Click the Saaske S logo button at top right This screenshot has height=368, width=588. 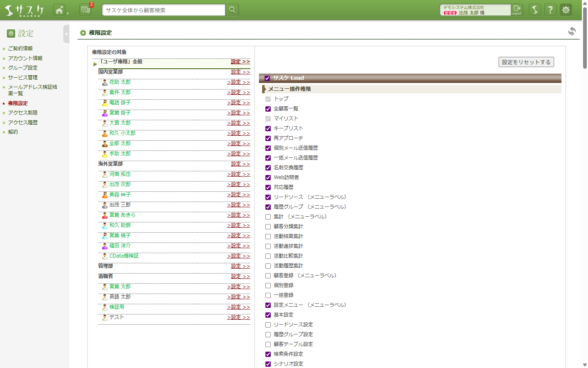(x=535, y=10)
